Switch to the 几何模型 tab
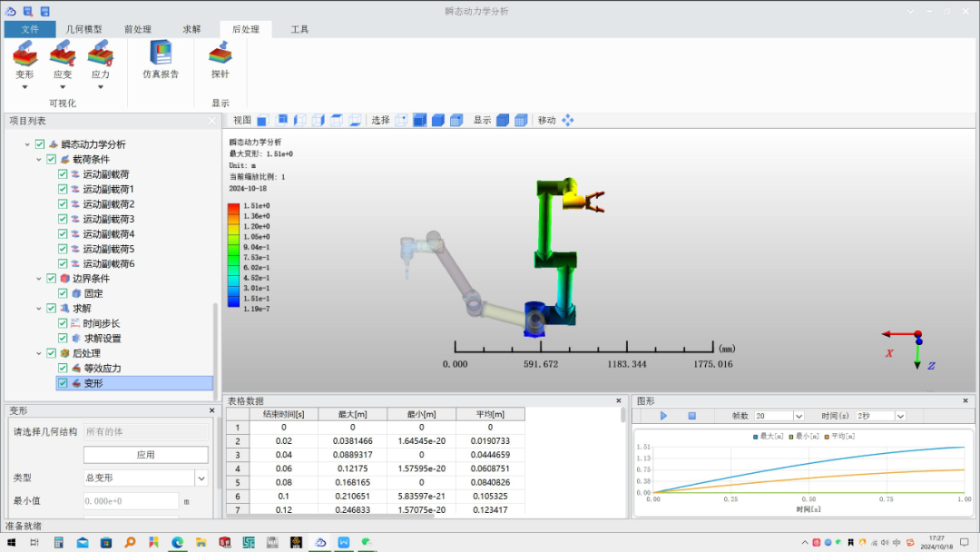The height and width of the screenshot is (552, 980). pos(83,29)
